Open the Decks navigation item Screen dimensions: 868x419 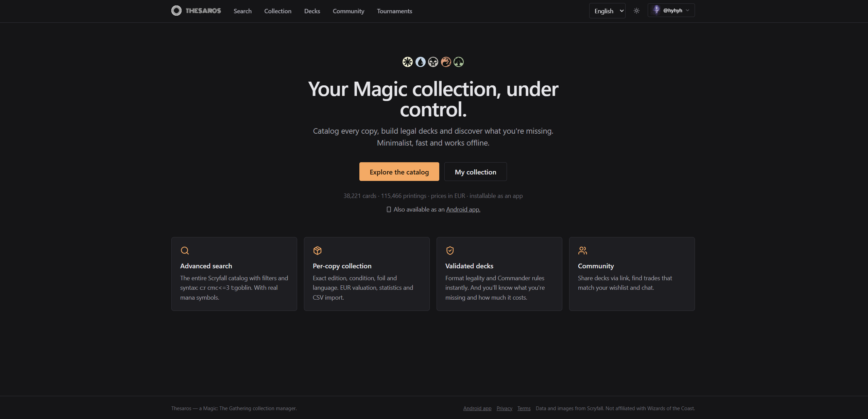coord(312,11)
